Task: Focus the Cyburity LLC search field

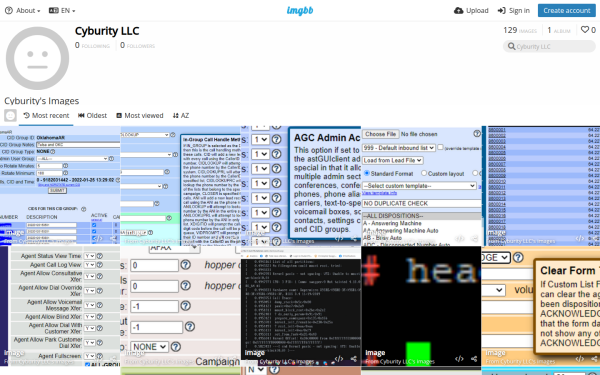Action: (549, 46)
